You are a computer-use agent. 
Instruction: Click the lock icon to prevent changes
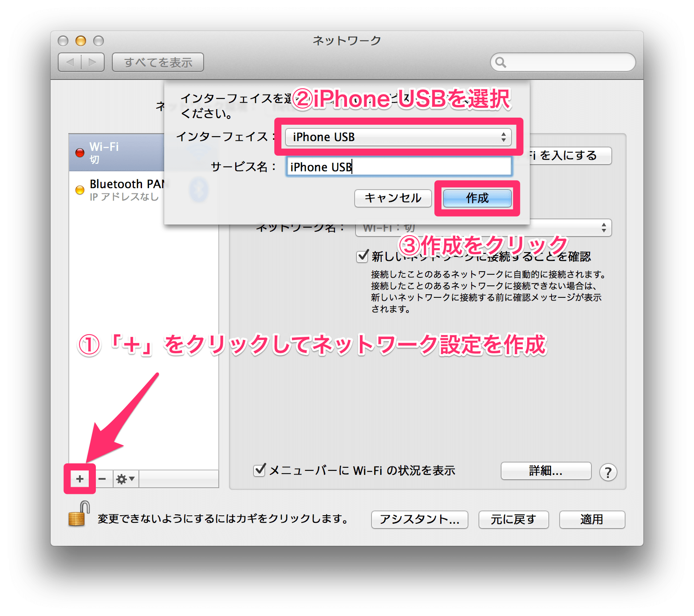click(x=79, y=514)
